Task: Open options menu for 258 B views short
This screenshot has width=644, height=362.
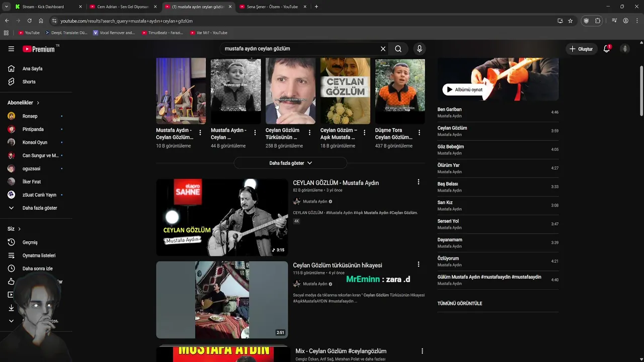Action: [309, 133]
